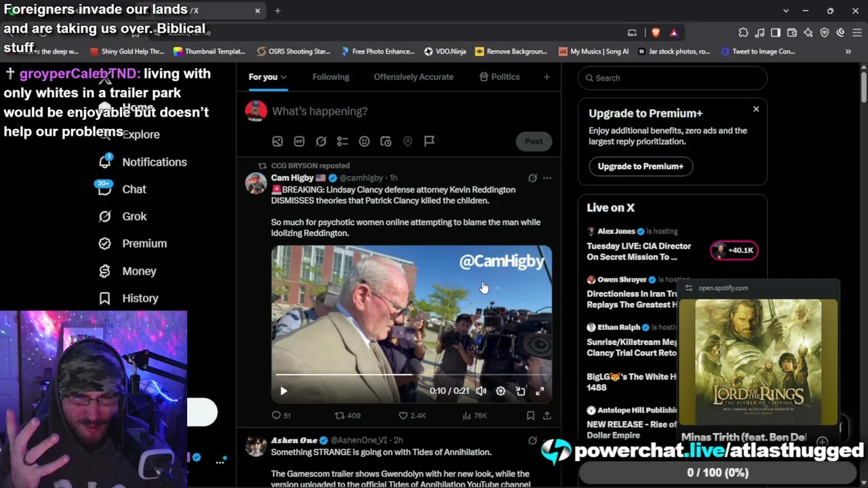Open Grok enhance in compose toolbar
This screenshot has width=868, height=488.
point(321,141)
